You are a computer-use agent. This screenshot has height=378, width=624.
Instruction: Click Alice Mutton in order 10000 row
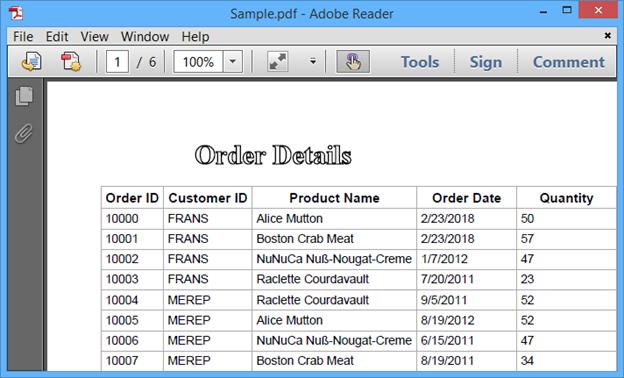[289, 218]
